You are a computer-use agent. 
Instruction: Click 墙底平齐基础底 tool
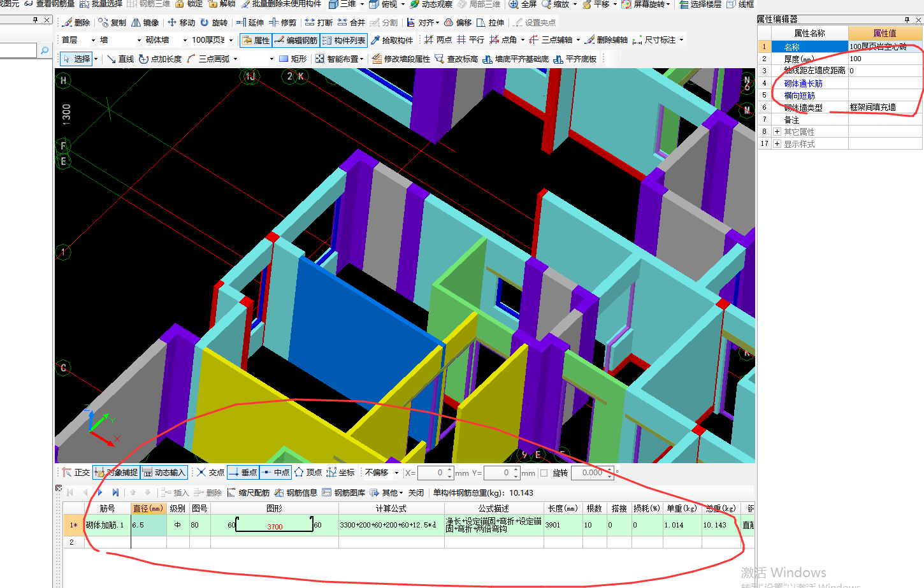[516, 59]
